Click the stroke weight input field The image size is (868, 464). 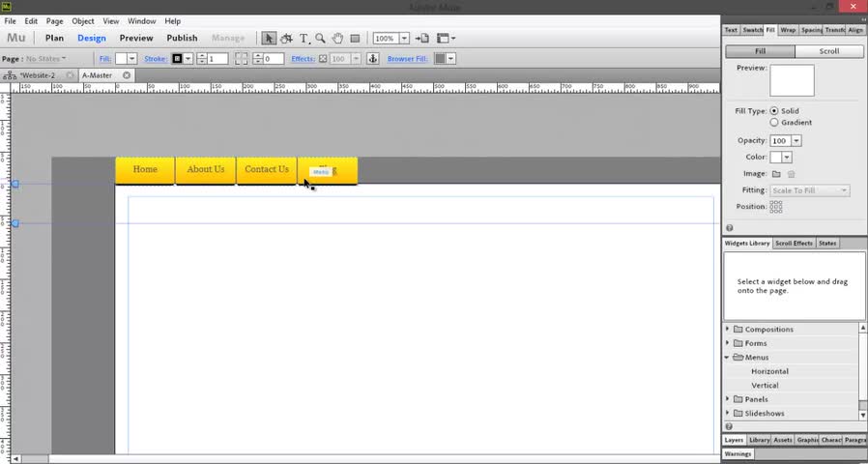[x=217, y=59]
